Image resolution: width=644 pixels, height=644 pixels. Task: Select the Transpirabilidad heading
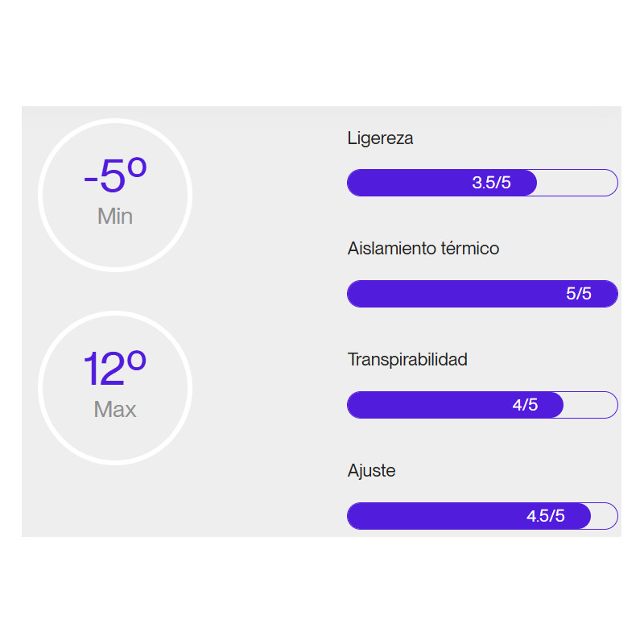(x=407, y=359)
